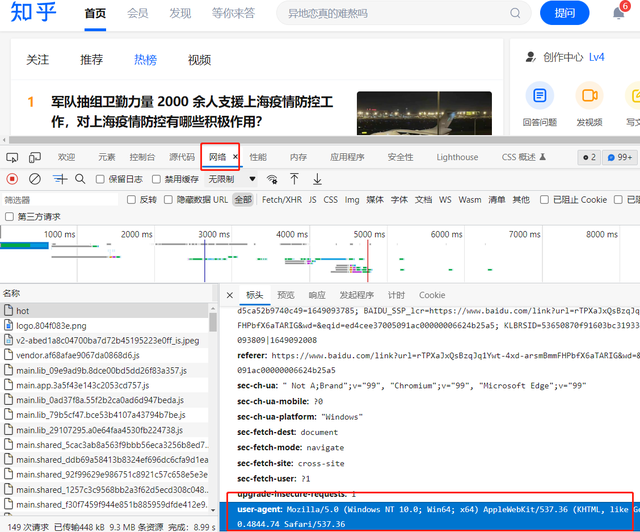Viewport: 640px width, 532px height.
Task: Open hot question about 上海疫情防控
Action: pyautogui.click(x=192, y=111)
